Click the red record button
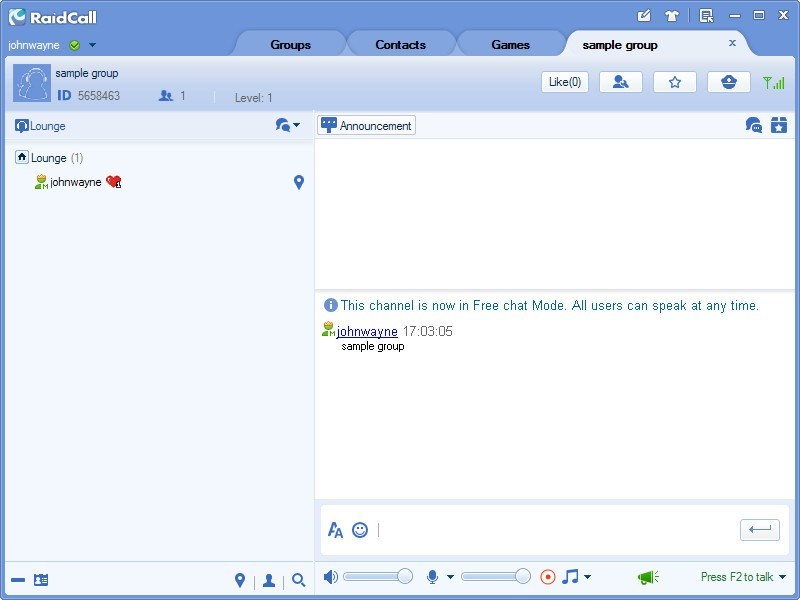 pos(547,577)
